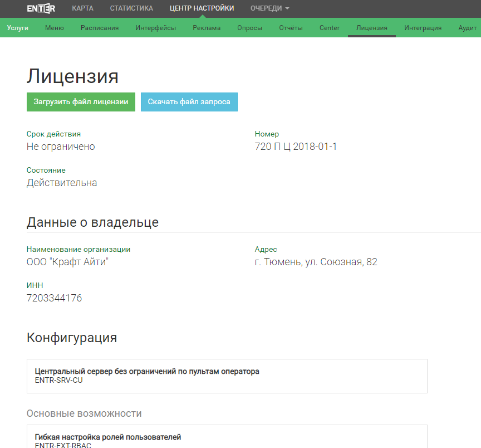Switch to the Услуги tab

pos(18,28)
